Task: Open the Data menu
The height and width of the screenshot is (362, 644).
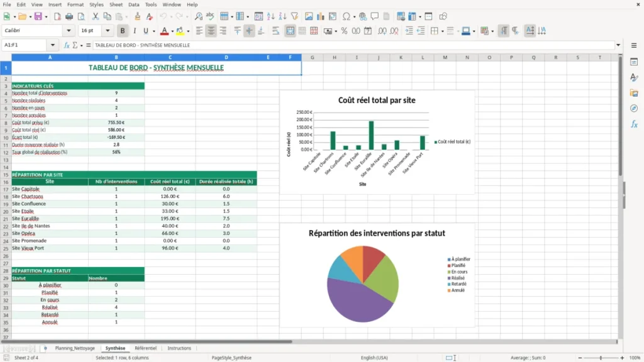Action: [133, 4]
